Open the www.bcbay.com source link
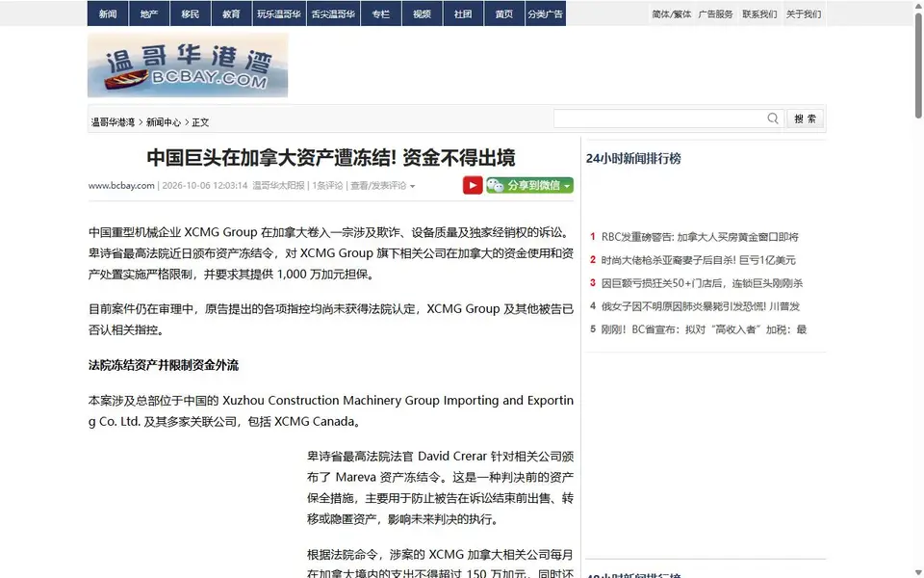Viewport: 924px width, 578px height. (121, 185)
